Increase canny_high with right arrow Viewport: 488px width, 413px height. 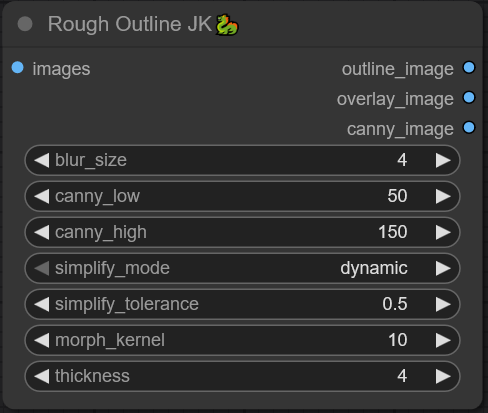pyautogui.click(x=443, y=232)
